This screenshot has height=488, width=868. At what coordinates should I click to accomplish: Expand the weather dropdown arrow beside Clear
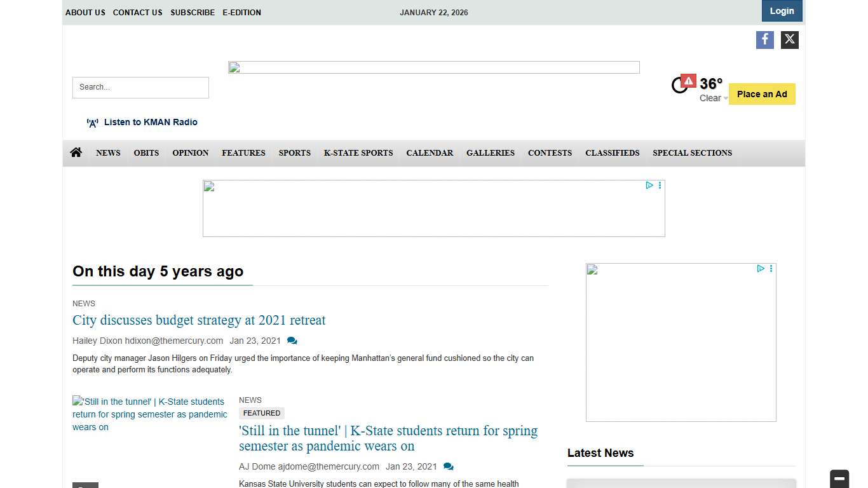tap(726, 98)
